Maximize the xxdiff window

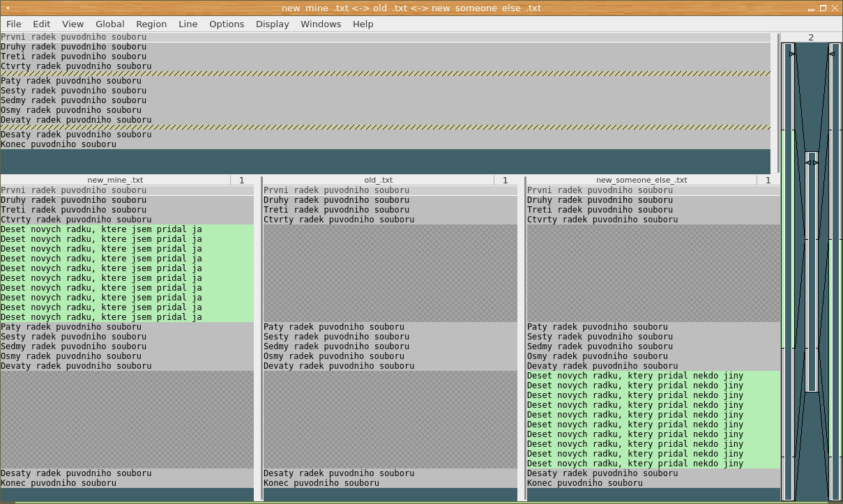point(823,8)
